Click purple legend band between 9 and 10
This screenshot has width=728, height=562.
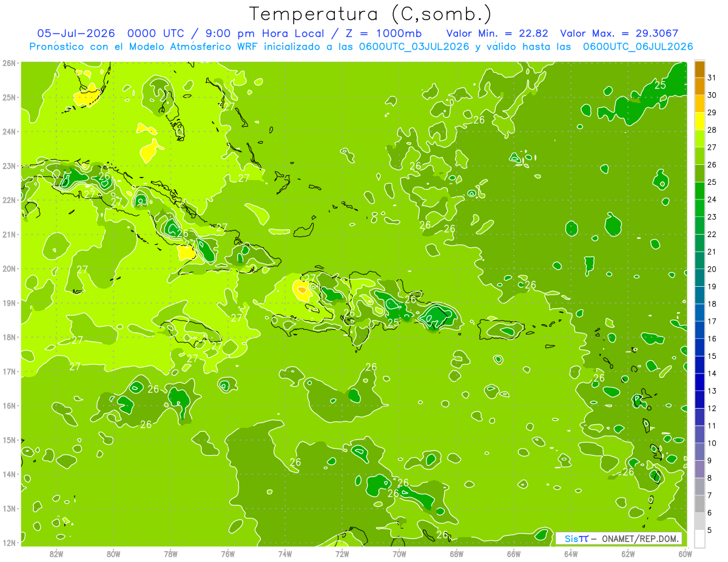pos(699,452)
